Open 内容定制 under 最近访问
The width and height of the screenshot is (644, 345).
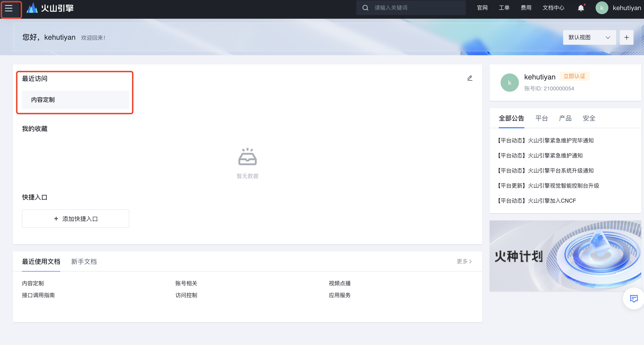(x=76, y=100)
